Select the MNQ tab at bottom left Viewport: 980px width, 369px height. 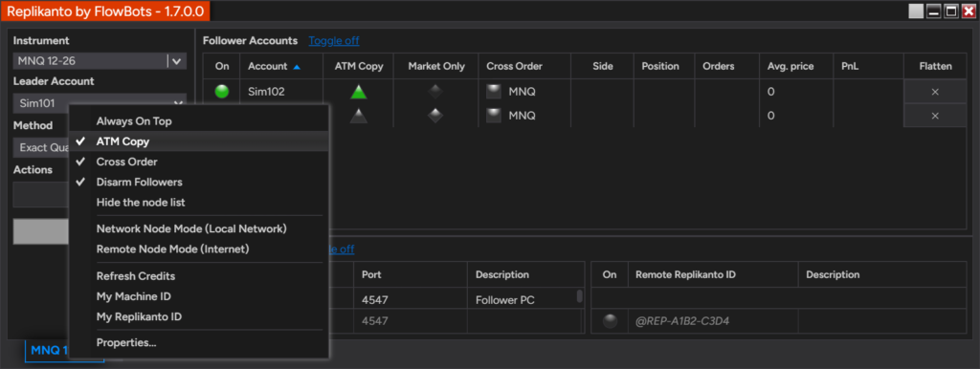click(x=48, y=350)
